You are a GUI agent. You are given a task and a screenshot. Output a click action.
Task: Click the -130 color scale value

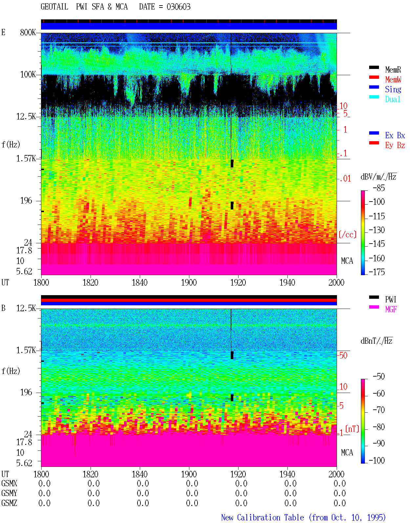click(377, 230)
